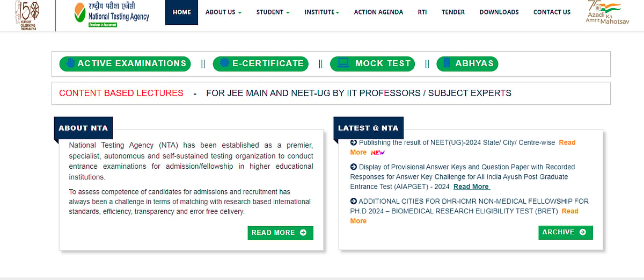Viewport: 644px width, 280px height.
Task: Select the phone icon in Abhyas
Action: coord(447,63)
